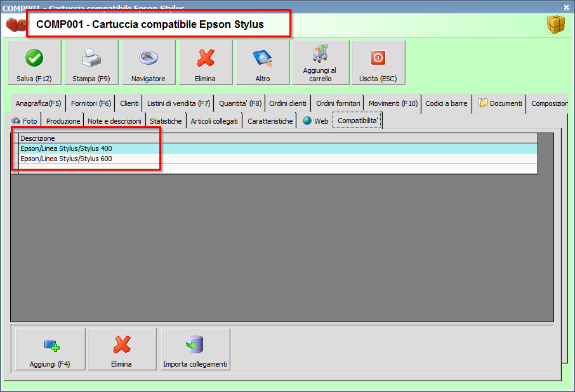Switch to the Produzione tab
575x392 pixels.
pos(63,121)
